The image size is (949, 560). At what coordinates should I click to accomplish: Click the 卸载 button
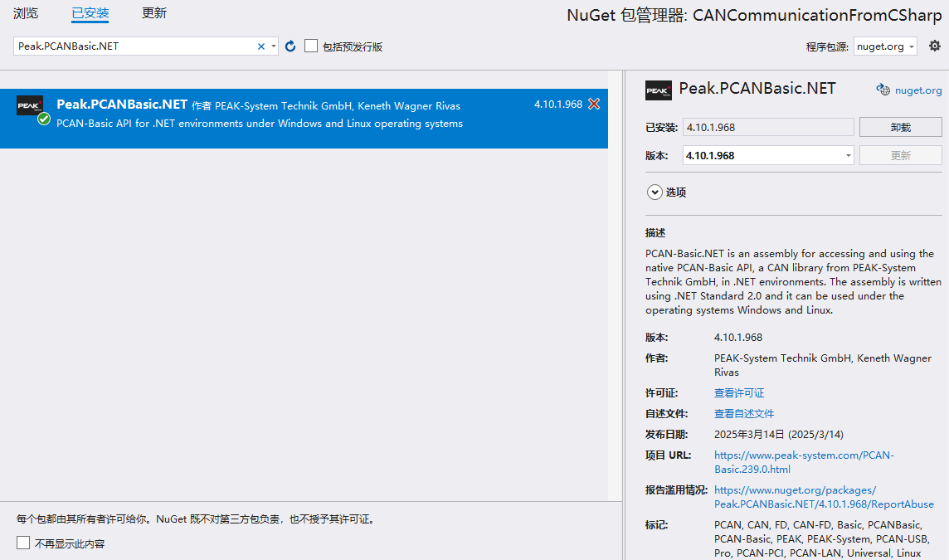click(x=901, y=127)
